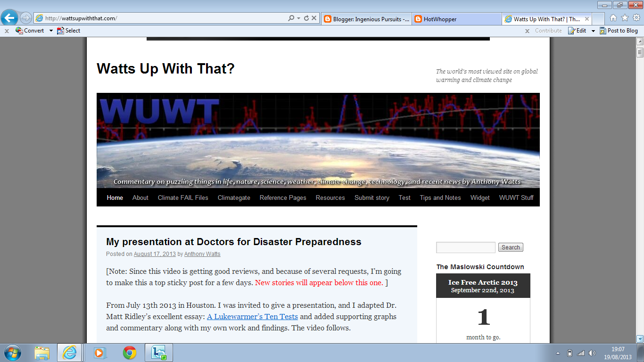Close the Watts Up With That tab
The height and width of the screenshot is (362, 644).
587,19
